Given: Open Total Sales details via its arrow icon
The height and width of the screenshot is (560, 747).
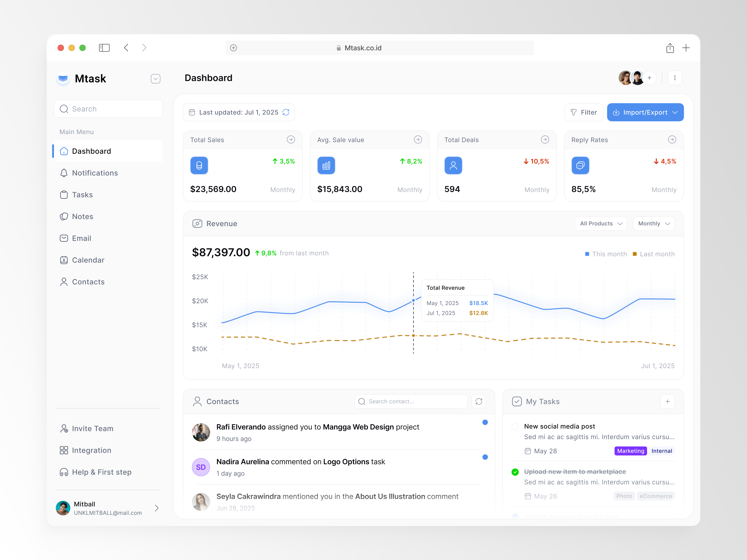Looking at the screenshot, I should pyautogui.click(x=290, y=139).
